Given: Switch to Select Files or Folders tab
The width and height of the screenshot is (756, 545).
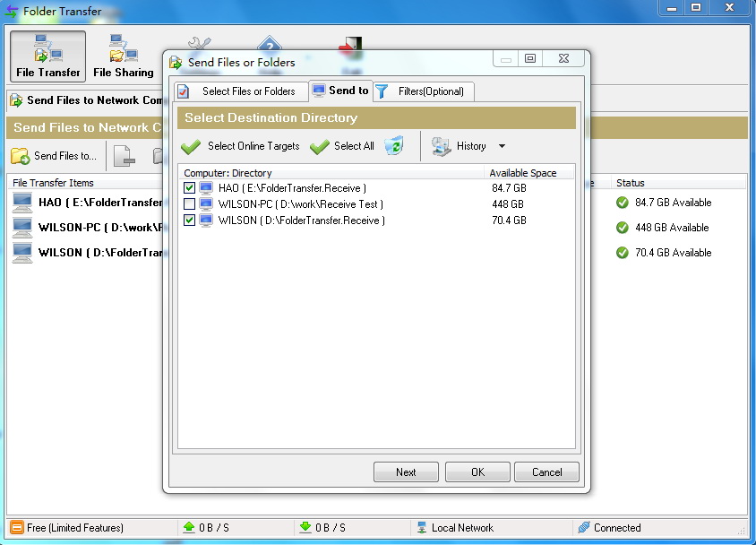Looking at the screenshot, I should (x=241, y=91).
